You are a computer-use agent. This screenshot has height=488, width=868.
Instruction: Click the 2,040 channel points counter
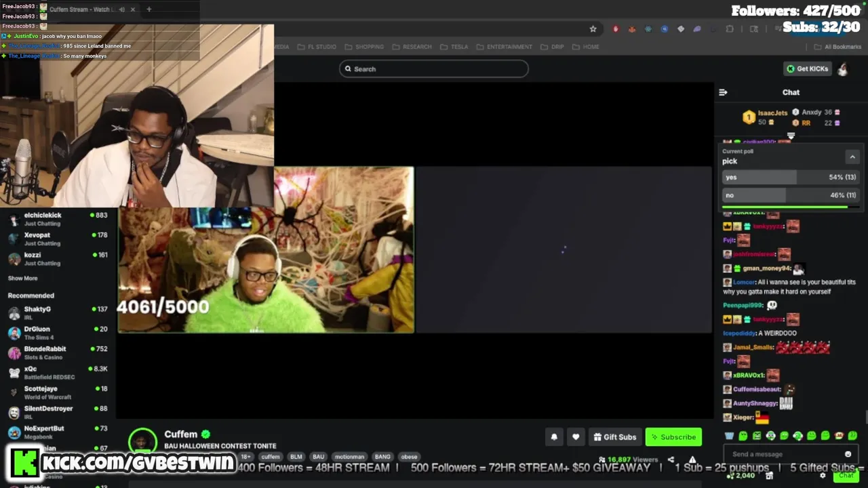(x=742, y=476)
